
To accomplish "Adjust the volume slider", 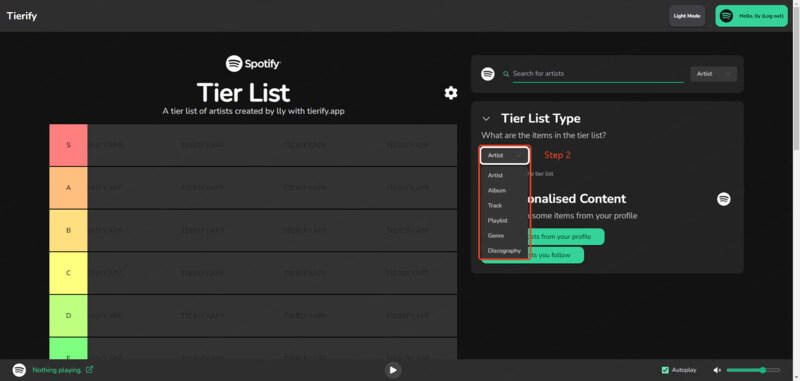I will [753, 370].
